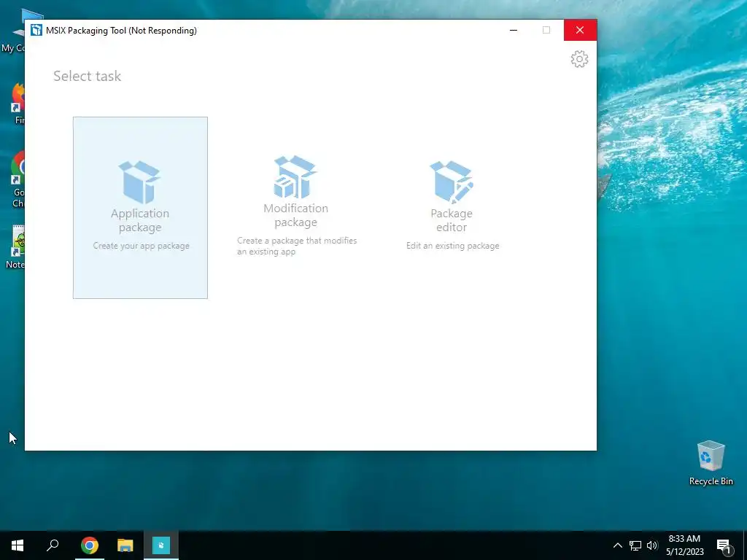Open File Explorer from the taskbar
The height and width of the screenshot is (560, 747).
point(125,545)
